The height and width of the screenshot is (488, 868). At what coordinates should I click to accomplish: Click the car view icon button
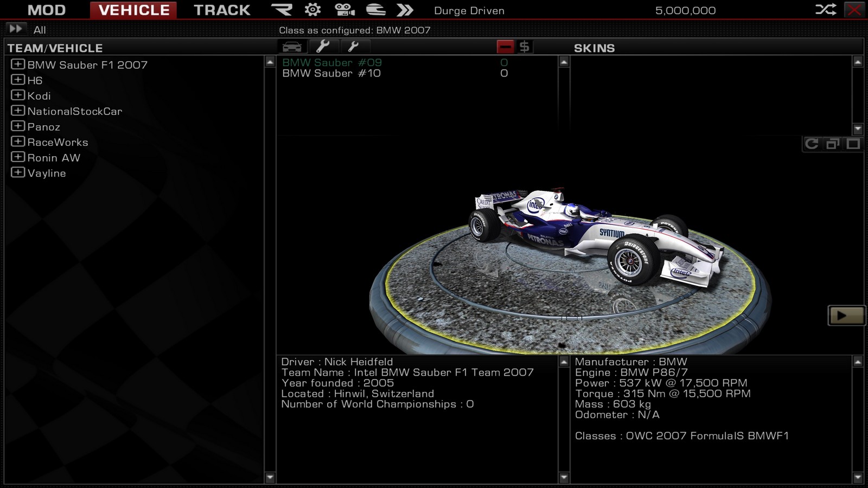[x=292, y=47]
